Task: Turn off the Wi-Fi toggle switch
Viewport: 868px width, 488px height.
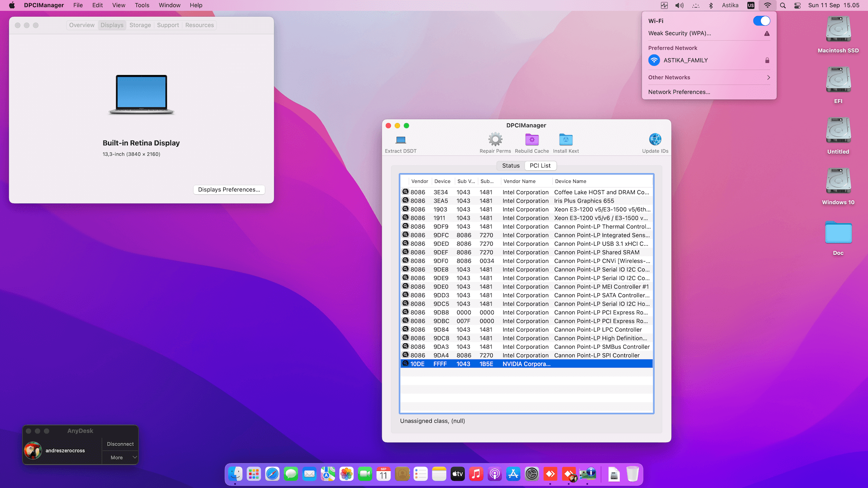Action: click(761, 21)
